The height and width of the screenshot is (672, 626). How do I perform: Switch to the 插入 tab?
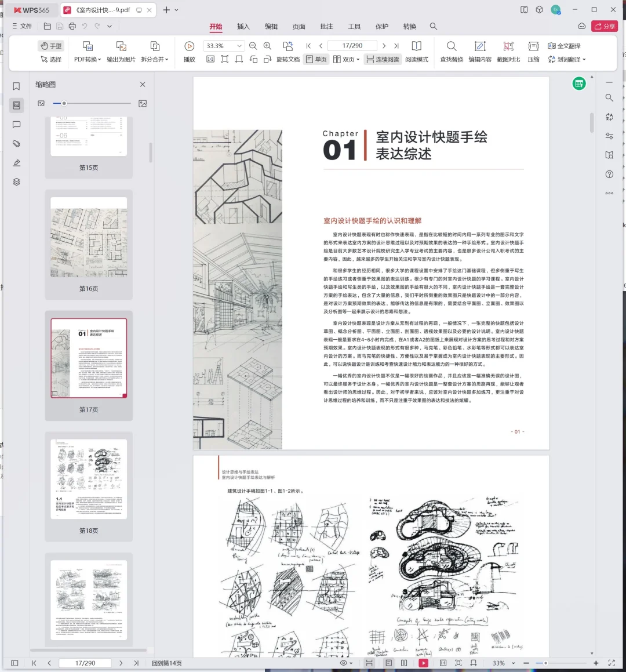[243, 26]
